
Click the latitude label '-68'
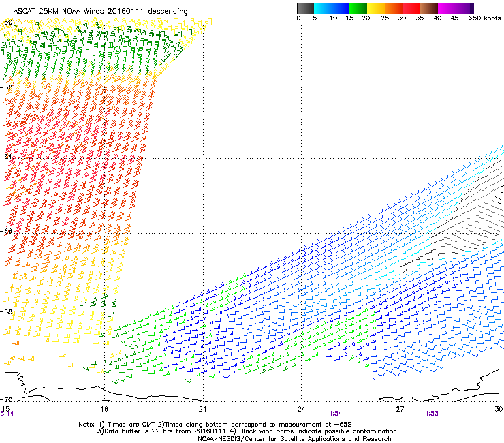(x=6, y=311)
